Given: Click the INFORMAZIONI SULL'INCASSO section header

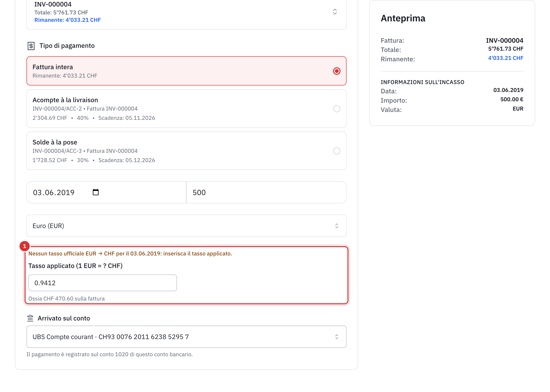Looking at the screenshot, I should 422,82.
